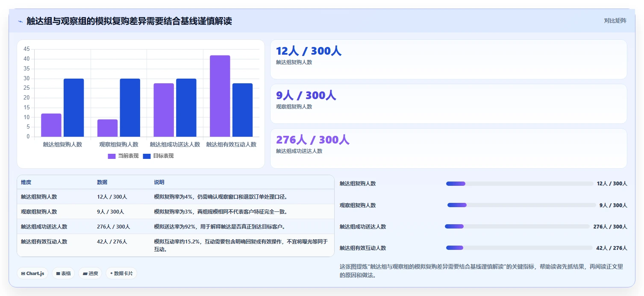Click table cell 触达组复购人数 in first row
The width and height of the screenshot is (644, 296).
click(39, 197)
